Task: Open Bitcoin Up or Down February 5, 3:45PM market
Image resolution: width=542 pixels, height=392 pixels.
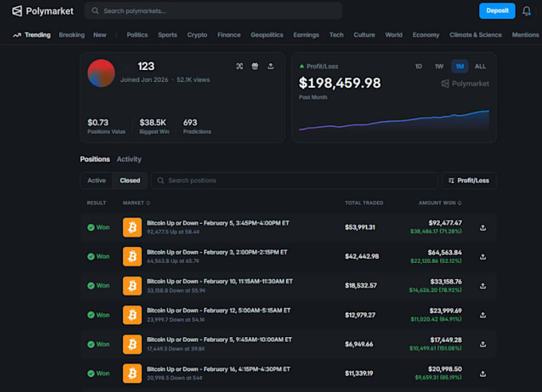Action: click(x=218, y=223)
